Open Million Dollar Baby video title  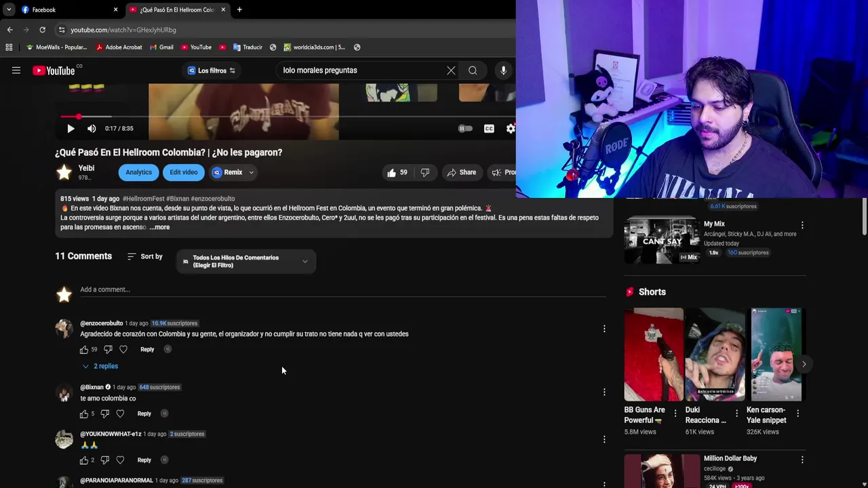point(730,459)
